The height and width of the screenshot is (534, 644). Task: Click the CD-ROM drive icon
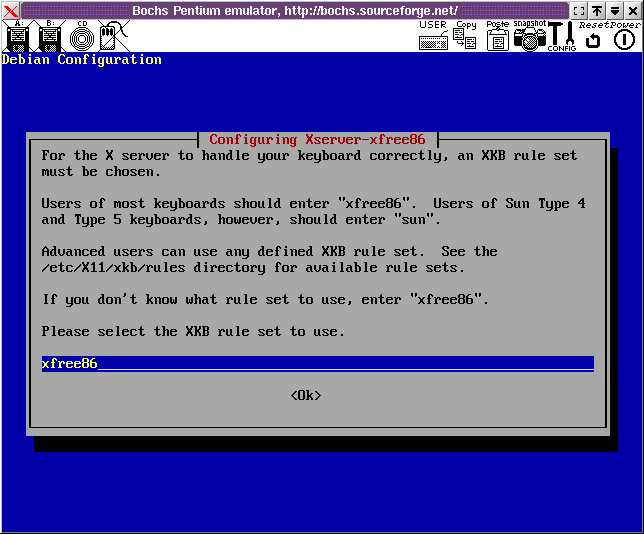(81, 37)
